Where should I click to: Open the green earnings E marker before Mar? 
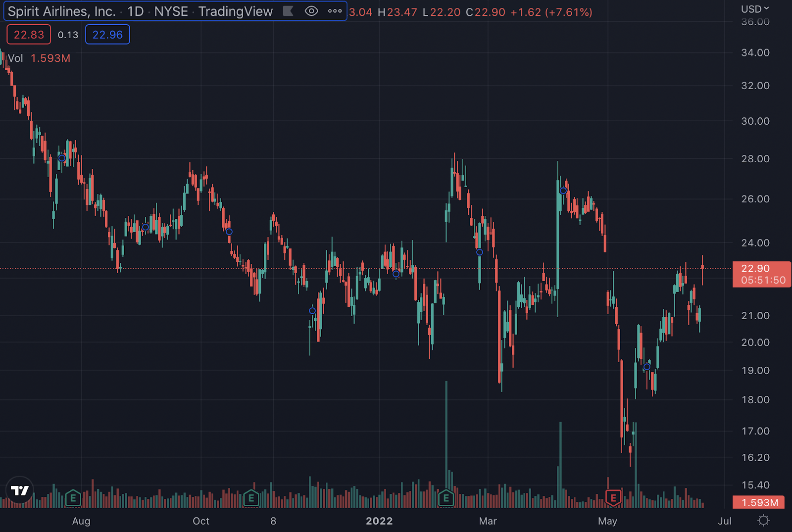click(446, 498)
